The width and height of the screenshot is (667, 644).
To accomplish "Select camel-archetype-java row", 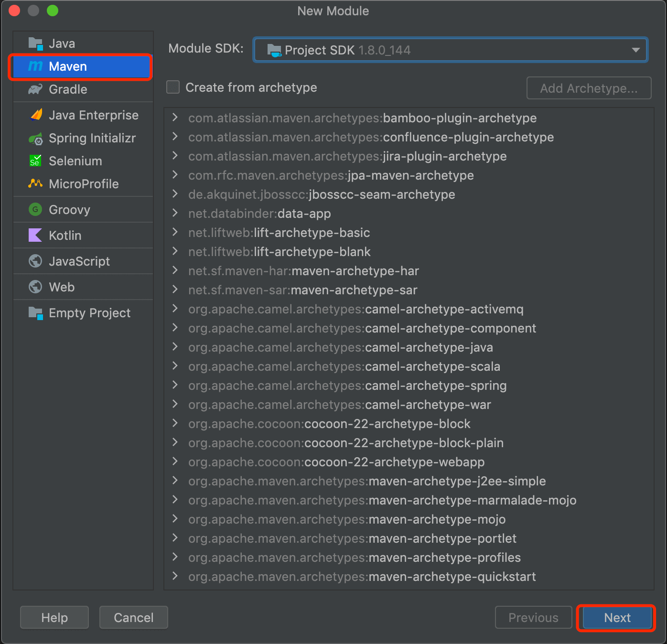I will (x=409, y=347).
